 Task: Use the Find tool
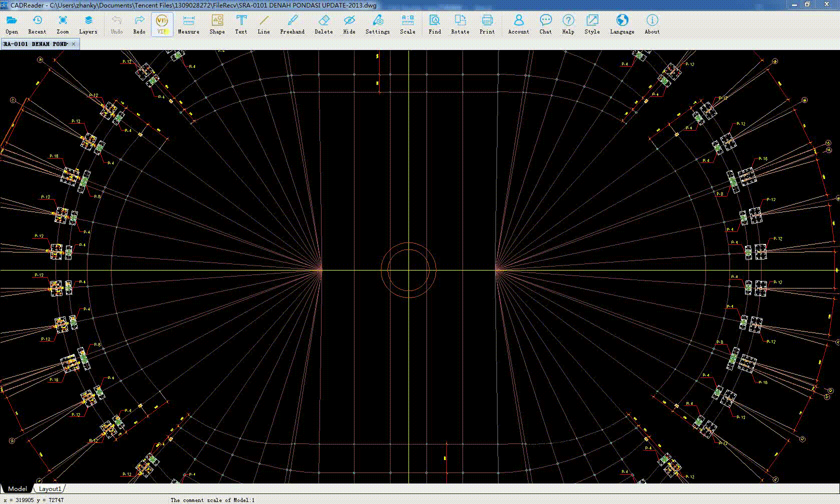pyautogui.click(x=434, y=23)
